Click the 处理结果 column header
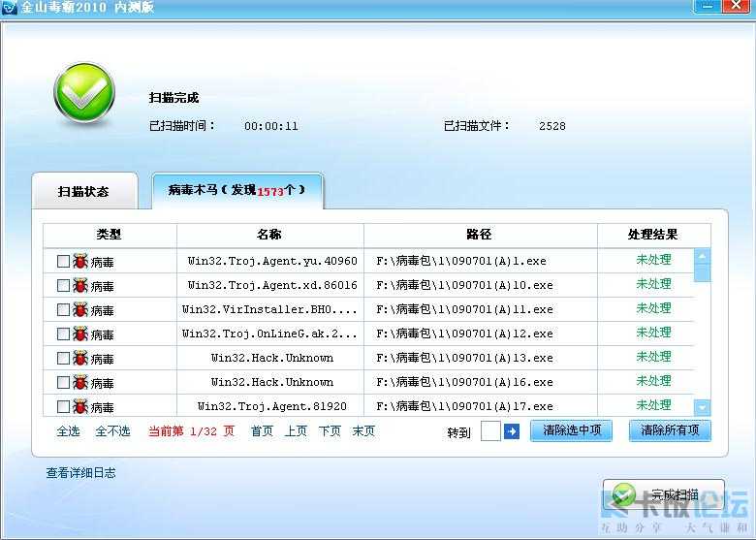This screenshot has height=540, width=756. tap(653, 235)
